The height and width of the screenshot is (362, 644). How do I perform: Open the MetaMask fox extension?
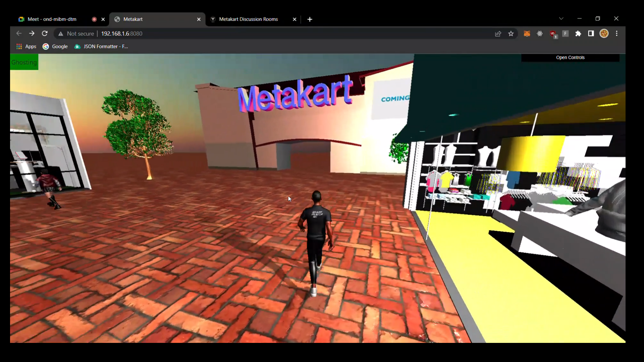527,34
